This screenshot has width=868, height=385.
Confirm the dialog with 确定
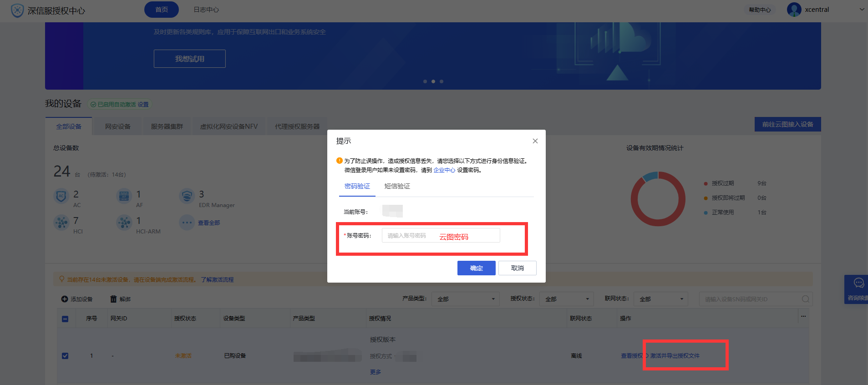click(477, 268)
